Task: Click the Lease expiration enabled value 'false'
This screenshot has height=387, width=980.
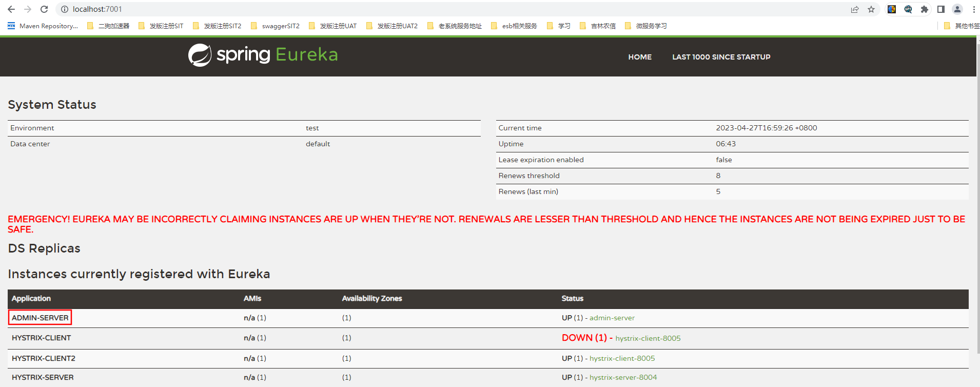Action: 724,160
